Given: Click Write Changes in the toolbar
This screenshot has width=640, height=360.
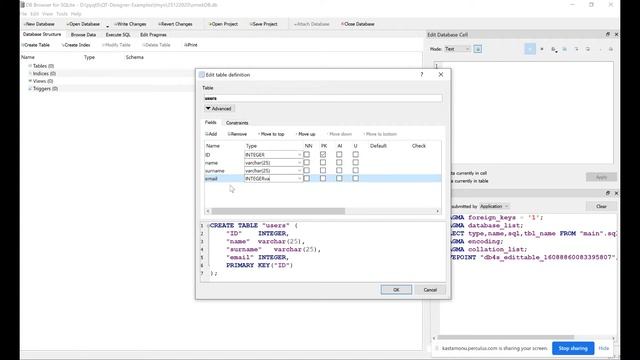Looking at the screenshot, I should coord(130,24).
